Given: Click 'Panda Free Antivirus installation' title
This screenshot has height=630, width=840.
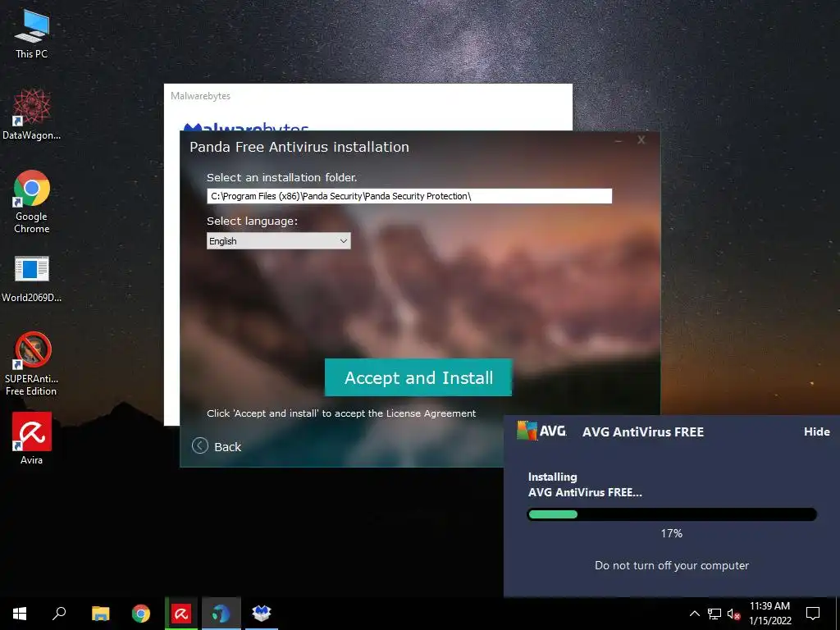Looking at the screenshot, I should tap(299, 147).
